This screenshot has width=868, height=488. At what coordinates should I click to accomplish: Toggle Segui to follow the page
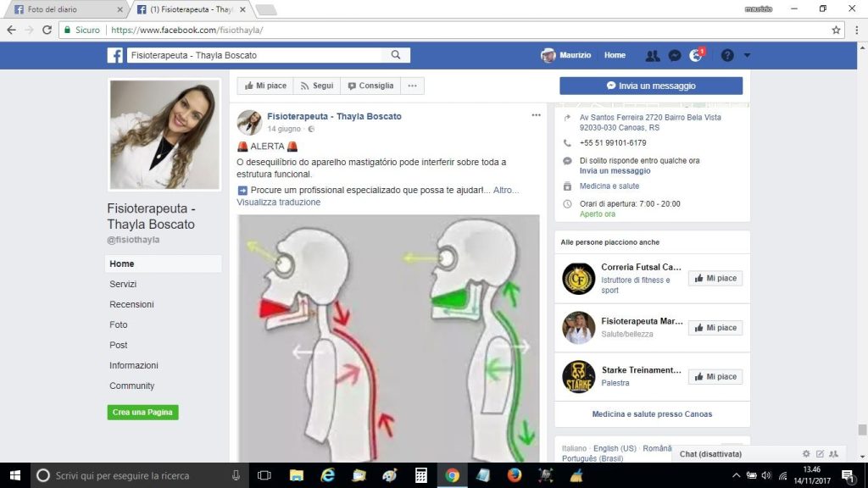pos(316,86)
